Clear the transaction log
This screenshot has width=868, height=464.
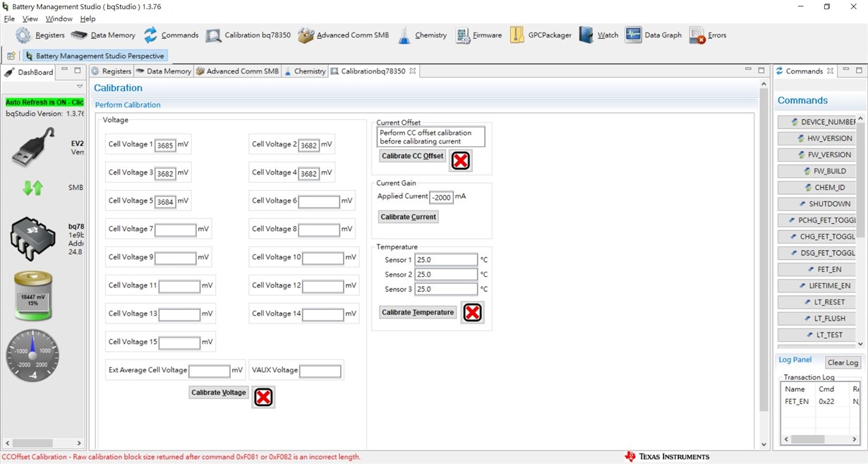[843, 362]
